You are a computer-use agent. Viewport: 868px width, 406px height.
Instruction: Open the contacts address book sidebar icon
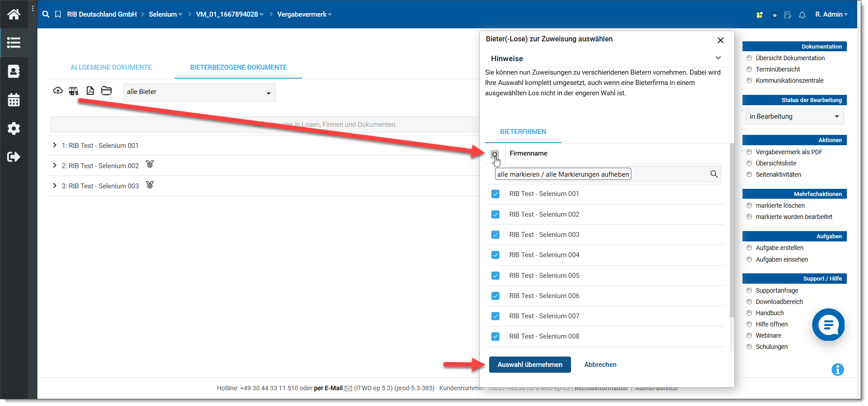click(13, 71)
